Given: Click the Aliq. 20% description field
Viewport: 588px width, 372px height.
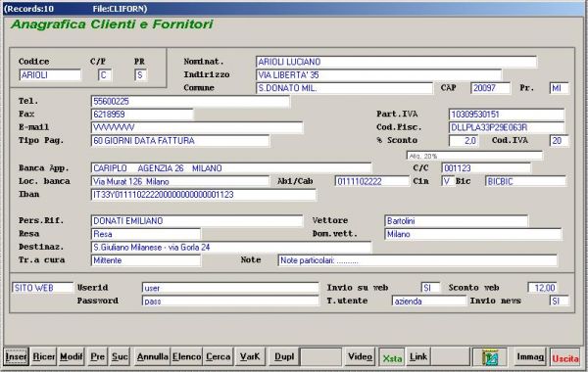Looking at the screenshot, I should pyautogui.click(x=474, y=156).
